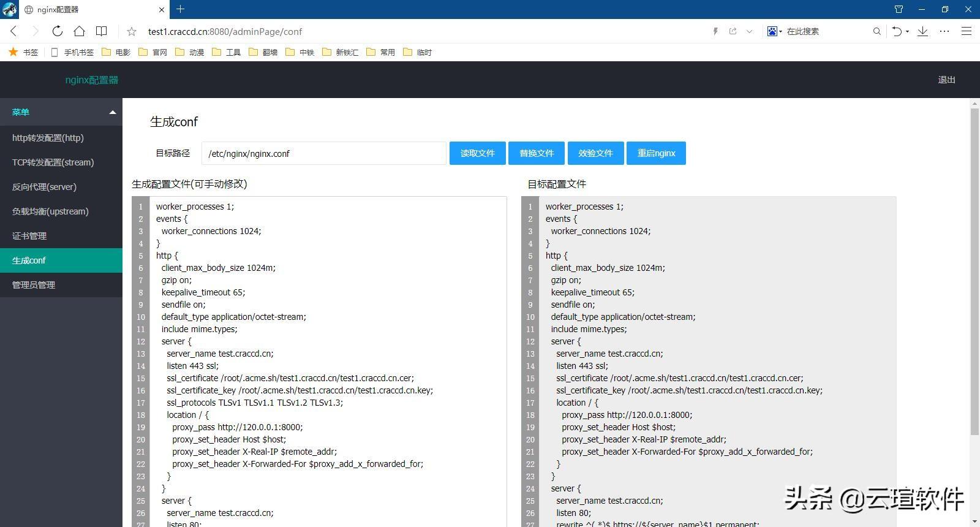Close the nginx配置器 tab
The image size is (980, 527).
pyautogui.click(x=162, y=10)
